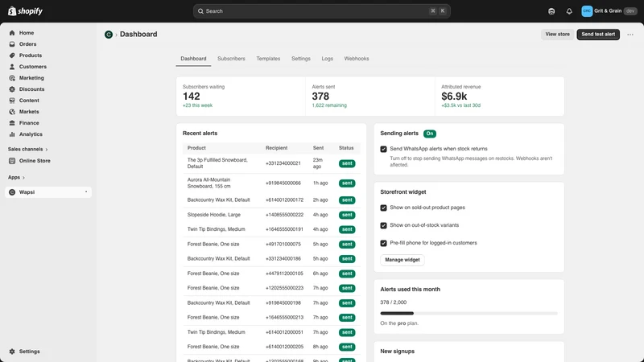Switch to the Dashboard tab
The image size is (644, 362).
tap(193, 59)
